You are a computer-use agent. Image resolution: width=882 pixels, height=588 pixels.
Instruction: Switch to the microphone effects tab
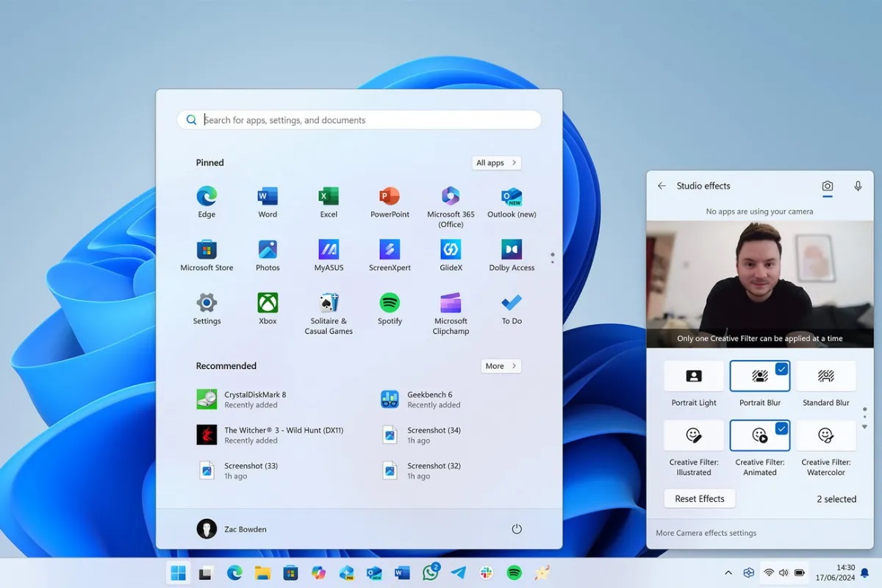858,187
